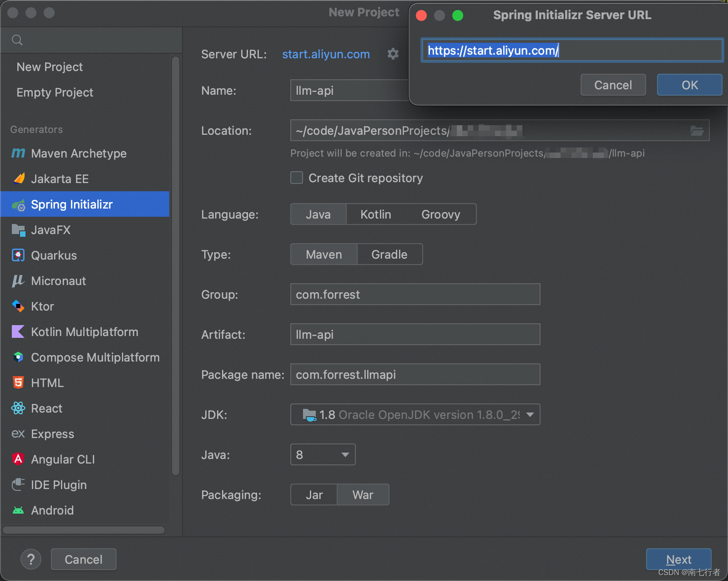728x581 pixels.
Task: Click the Express ex icon
Action: pos(18,433)
